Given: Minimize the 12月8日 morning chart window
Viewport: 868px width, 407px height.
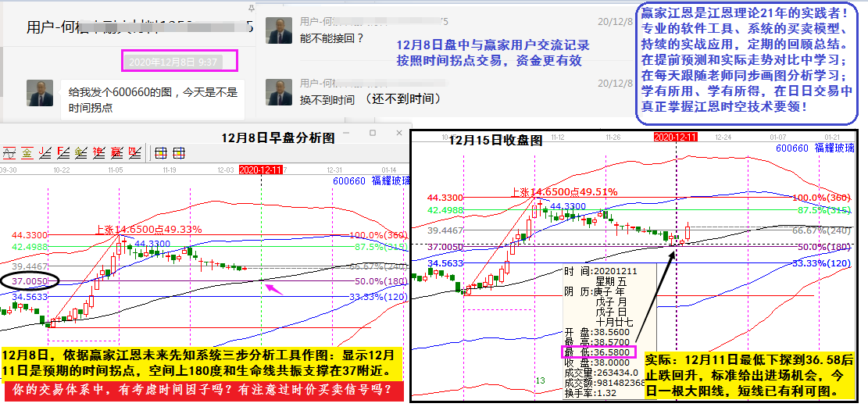Looking at the screenshot, I should [x=346, y=133].
